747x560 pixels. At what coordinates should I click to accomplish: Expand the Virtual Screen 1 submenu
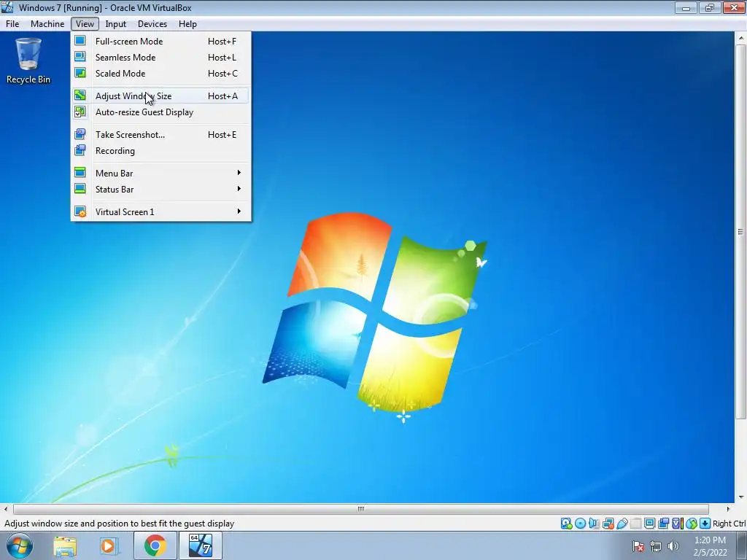[x=161, y=212]
